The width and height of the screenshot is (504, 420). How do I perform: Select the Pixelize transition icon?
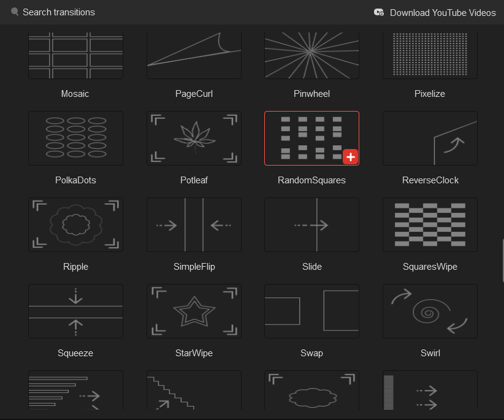(x=430, y=55)
